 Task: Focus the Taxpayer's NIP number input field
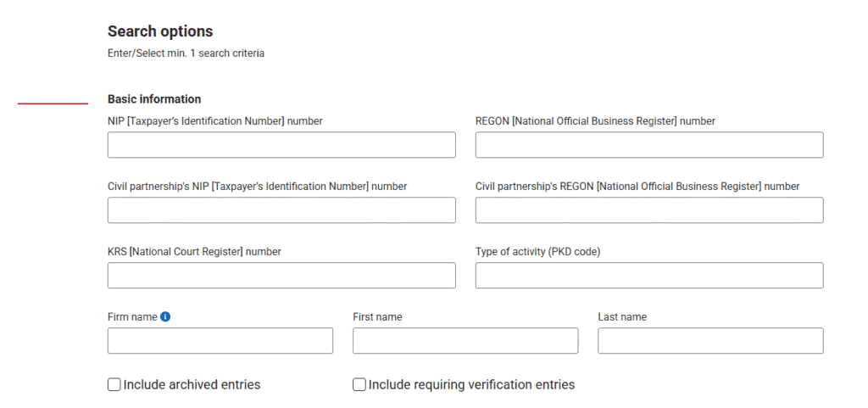(x=281, y=145)
